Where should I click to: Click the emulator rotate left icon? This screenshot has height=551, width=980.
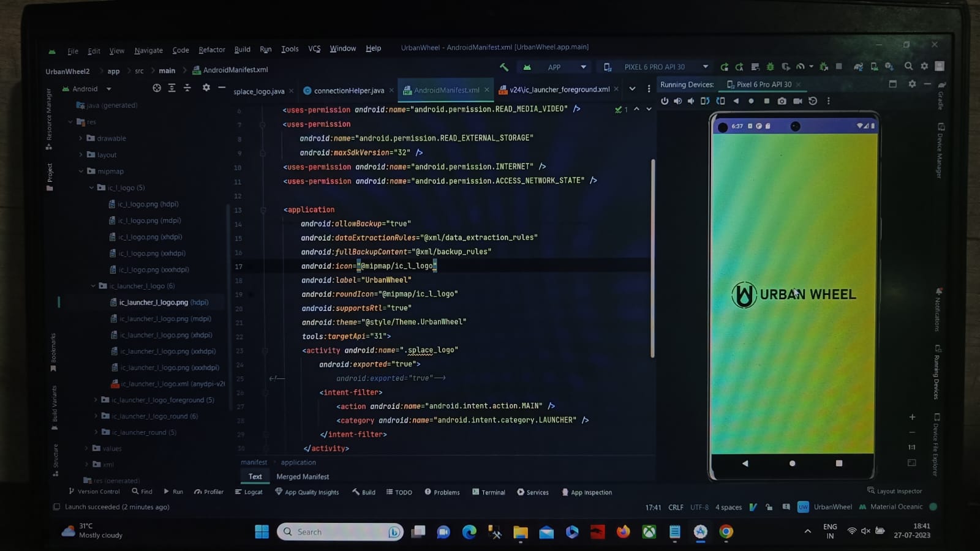point(705,101)
